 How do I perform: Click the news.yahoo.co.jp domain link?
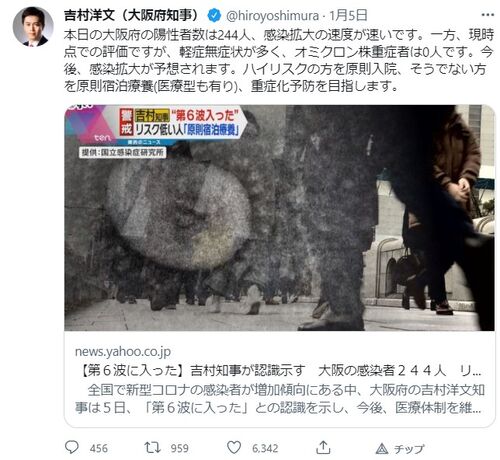pyautogui.click(x=123, y=351)
